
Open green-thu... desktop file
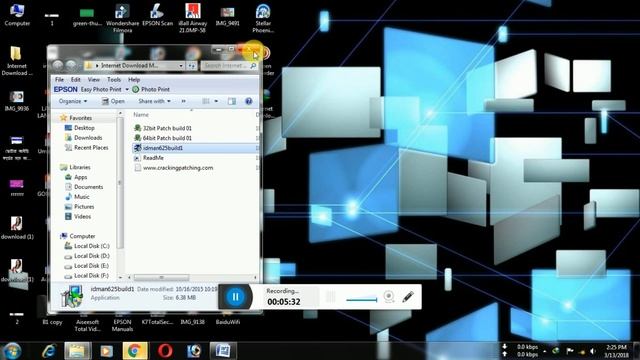(87, 16)
